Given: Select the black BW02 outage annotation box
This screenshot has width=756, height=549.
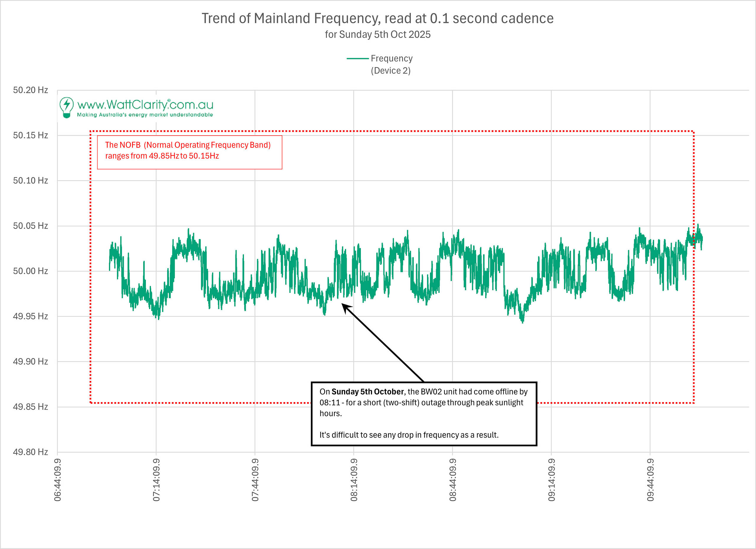Looking at the screenshot, I should [423, 414].
